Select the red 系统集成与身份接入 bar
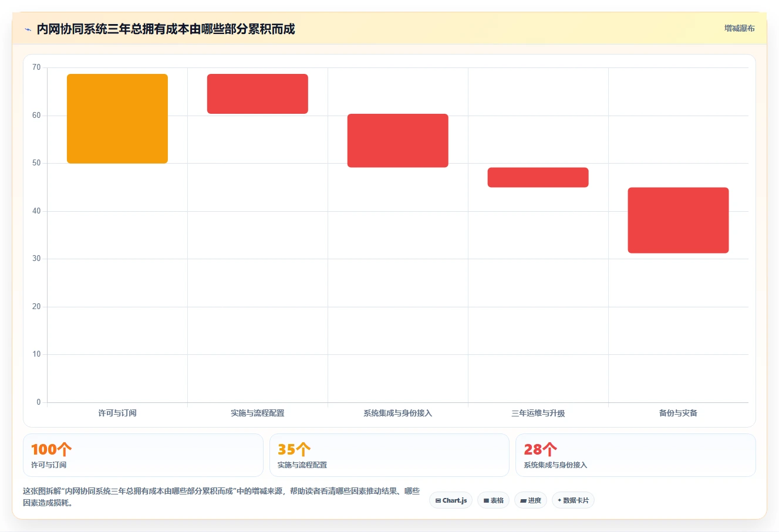The width and height of the screenshot is (779, 532). pos(398,141)
